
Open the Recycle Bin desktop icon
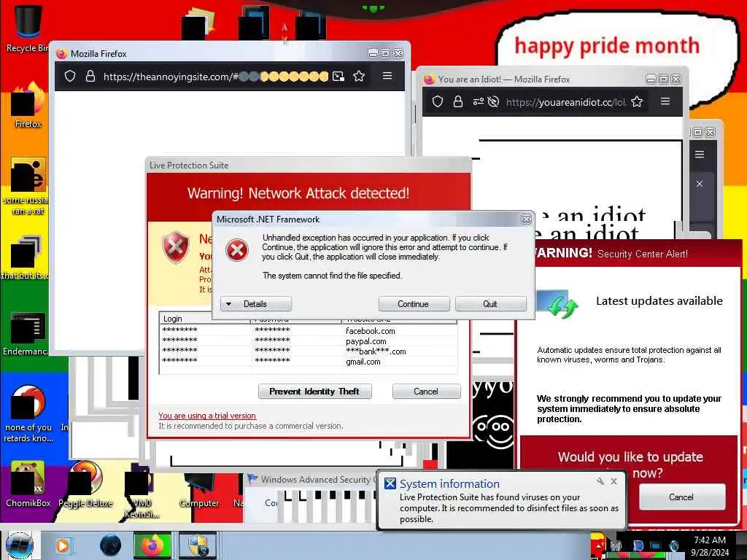tap(28, 28)
